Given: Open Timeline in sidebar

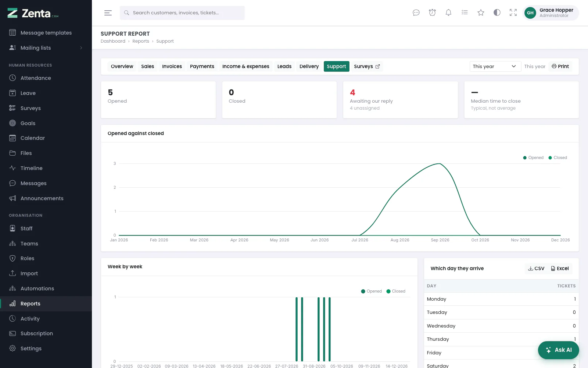Looking at the screenshot, I should [x=46, y=168].
